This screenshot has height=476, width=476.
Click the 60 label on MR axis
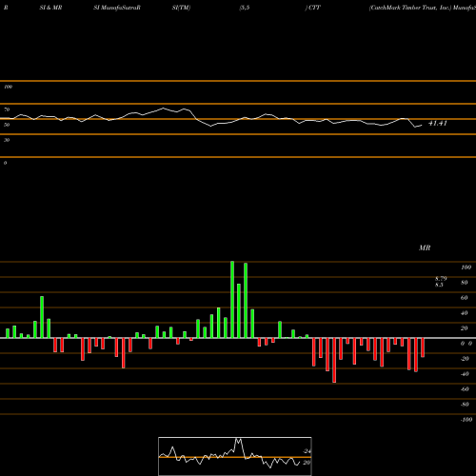tap(465, 298)
